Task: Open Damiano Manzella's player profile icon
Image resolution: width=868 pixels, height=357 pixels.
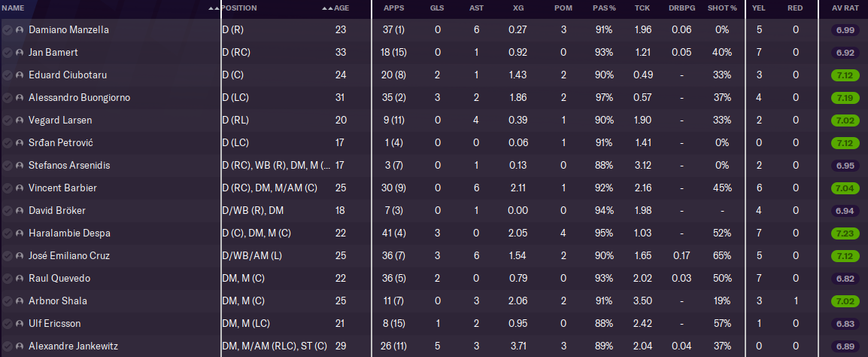Action: (x=20, y=30)
